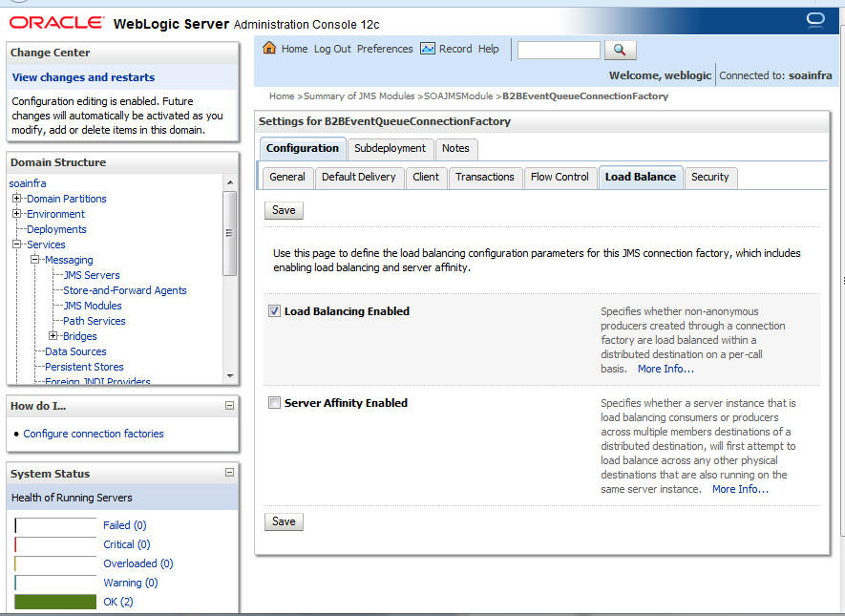The height and width of the screenshot is (616, 845).
Task: Click Overloaded (0) server status link
Action: click(138, 563)
